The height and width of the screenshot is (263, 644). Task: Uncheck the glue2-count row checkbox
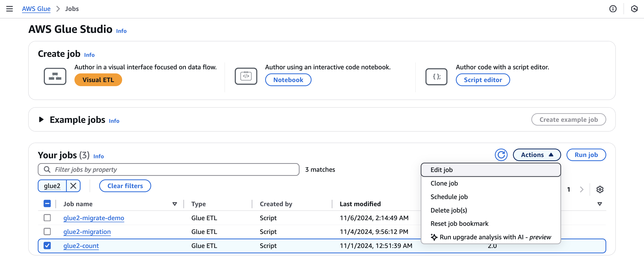click(x=47, y=246)
